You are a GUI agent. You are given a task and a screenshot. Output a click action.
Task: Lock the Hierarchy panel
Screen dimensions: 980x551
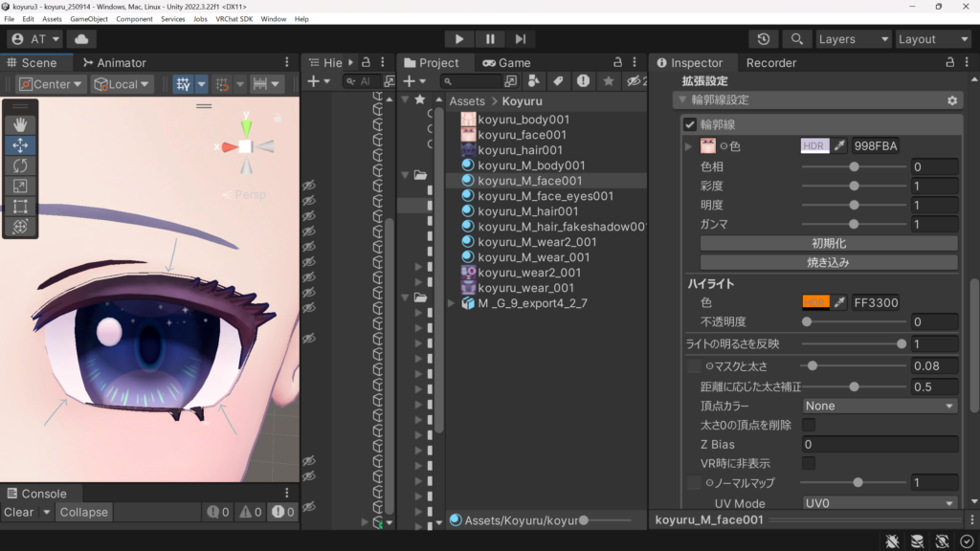pos(367,62)
